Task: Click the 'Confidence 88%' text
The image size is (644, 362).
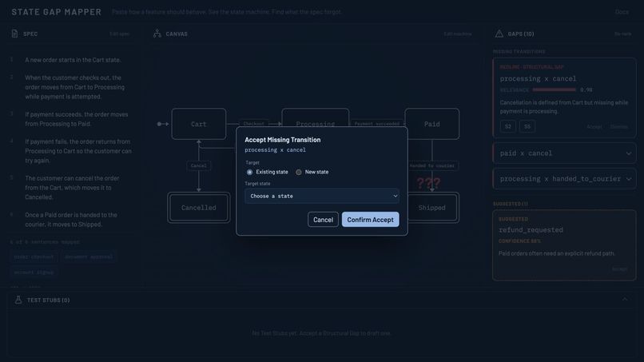Action: point(519,241)
